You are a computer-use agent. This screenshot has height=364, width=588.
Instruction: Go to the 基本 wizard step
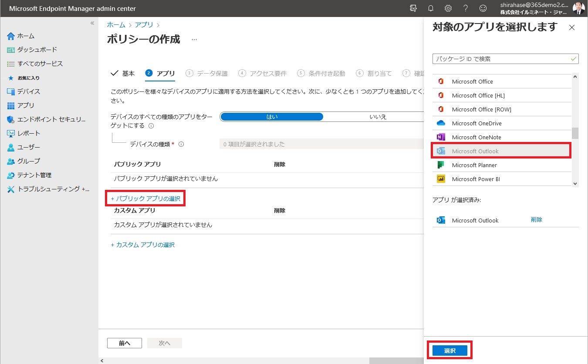(x=123, y=73)
